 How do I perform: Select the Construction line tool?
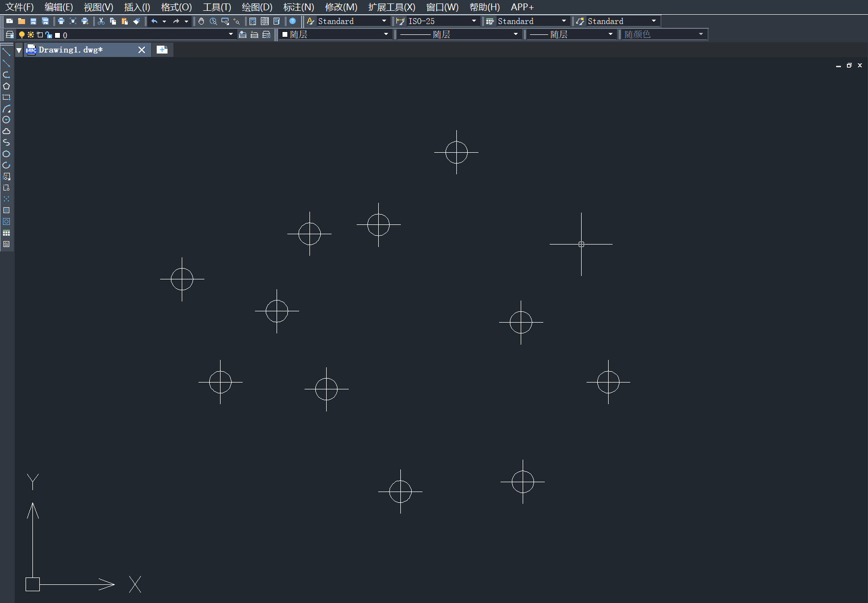click(6, 63)
